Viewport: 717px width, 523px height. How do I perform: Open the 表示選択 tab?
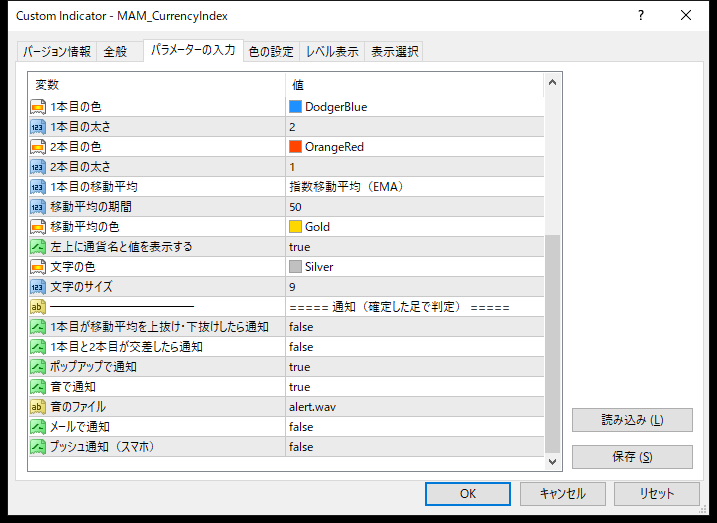pos(394,51)
